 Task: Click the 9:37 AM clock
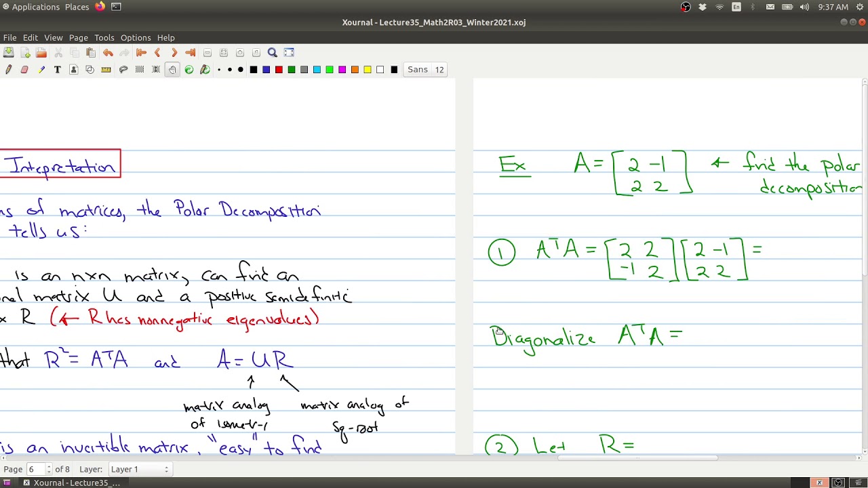pyautogui.click(x=833, y=7)
